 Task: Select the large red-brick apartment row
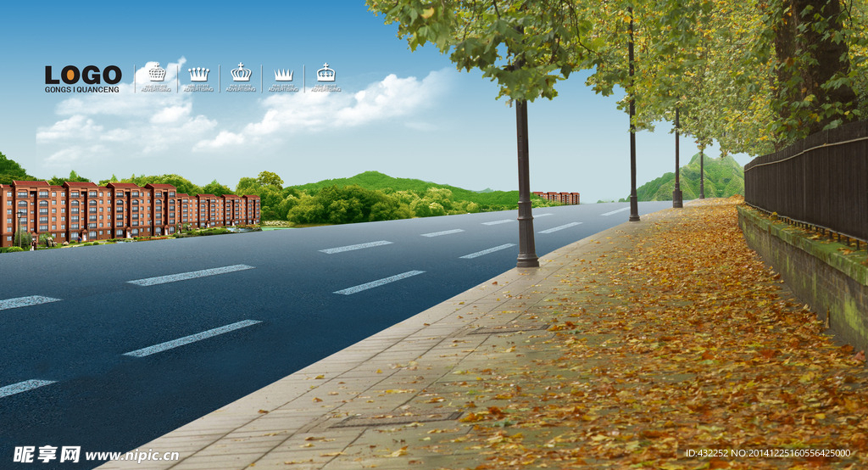pos(127,210)
